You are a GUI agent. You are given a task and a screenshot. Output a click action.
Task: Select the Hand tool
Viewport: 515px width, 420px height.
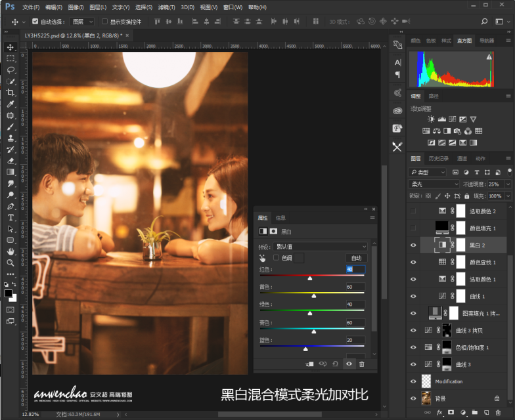click(x=11, y=252)
